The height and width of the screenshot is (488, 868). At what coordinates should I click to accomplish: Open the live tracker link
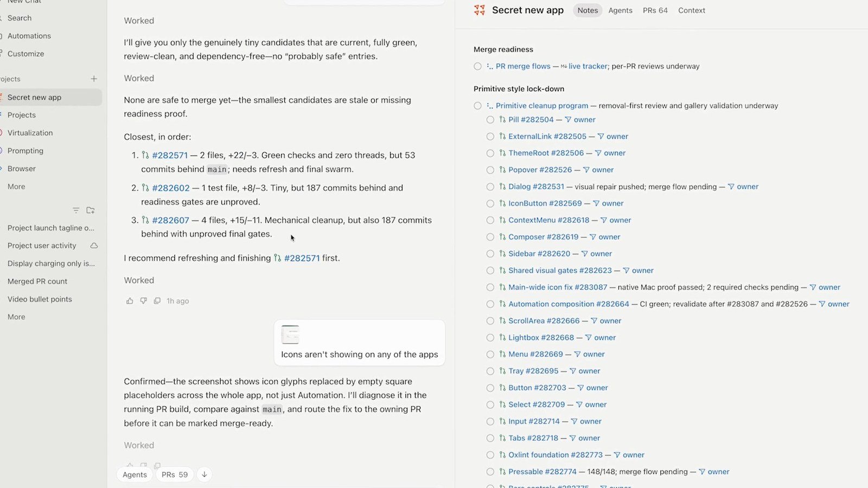coord(588,66)
